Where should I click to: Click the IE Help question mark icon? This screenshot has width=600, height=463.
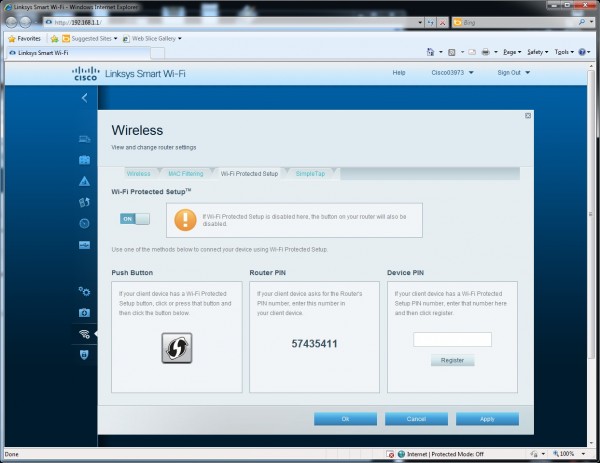[x=582, y=52]
